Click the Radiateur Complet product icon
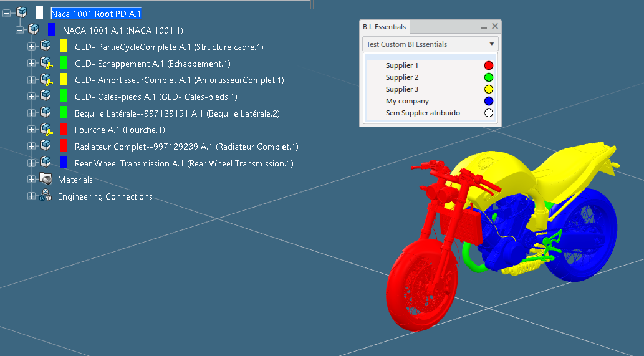Viewport: 644px width, 356px height. coord(46,147)
